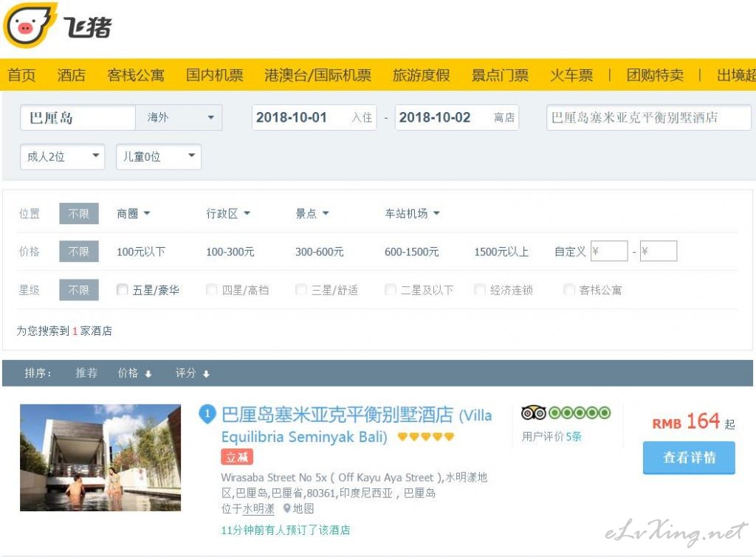The image size is (756, 557).
Task: Click the price sort down arrow
Action: (148, 373)
